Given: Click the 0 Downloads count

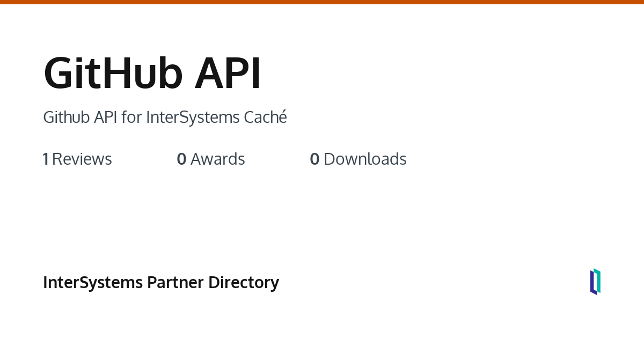Looking at the screenshot, I should (x=358, y=159).
